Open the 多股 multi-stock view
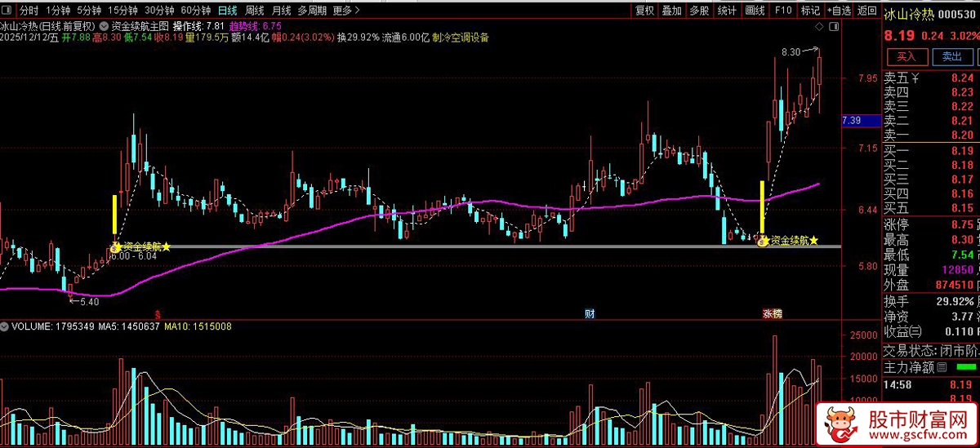The height and width of the screenshot is (448, 980). point(699,11)
